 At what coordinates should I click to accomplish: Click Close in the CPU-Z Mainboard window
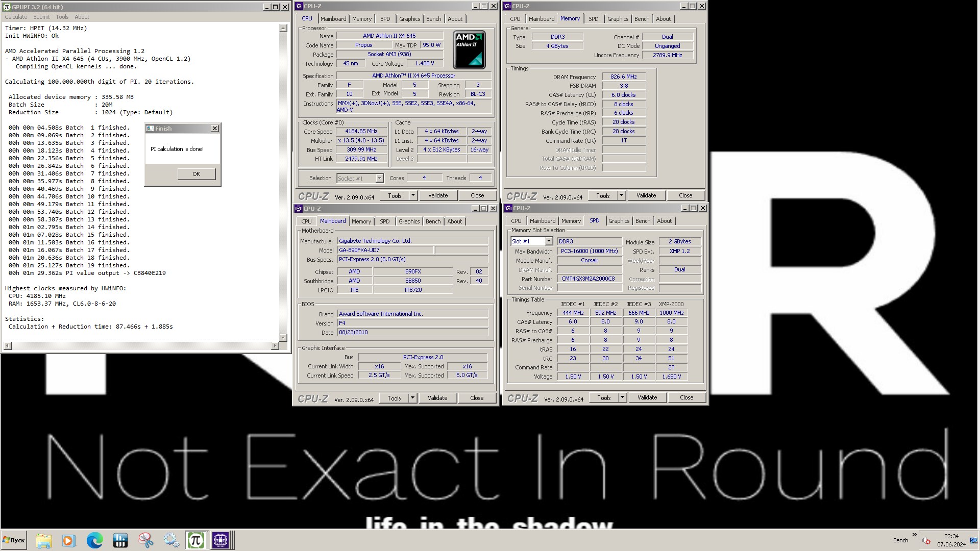pos(477,398)
